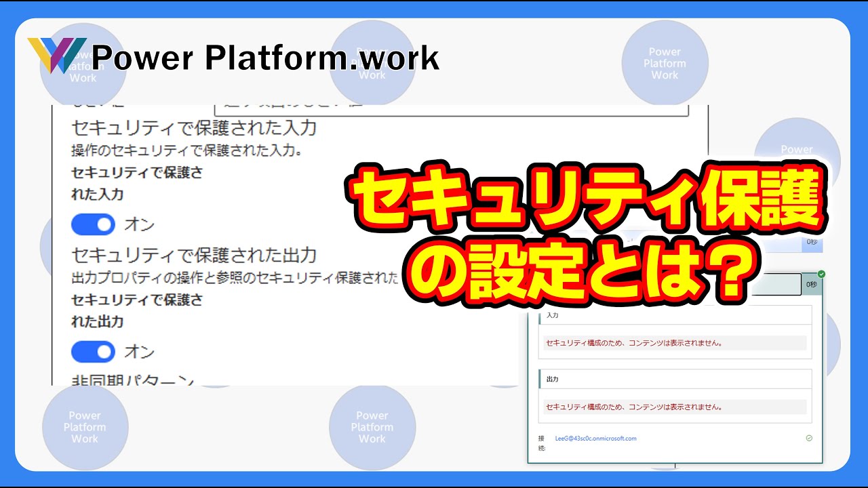The width and height of the screenshot is (868, 488).
Task: Click the 接続: label in the run panel
Action: click(541, 443)
